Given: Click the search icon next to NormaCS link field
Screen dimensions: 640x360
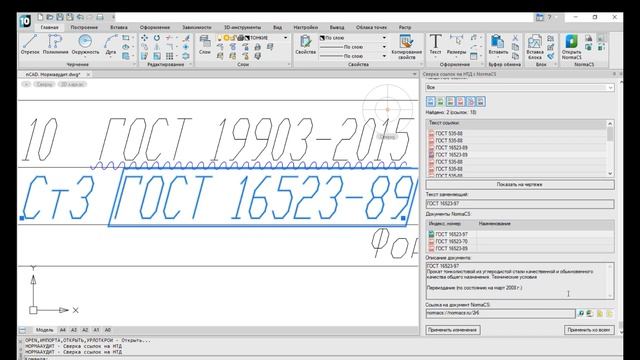Looking at the screenshot, I should [x=581, y=313].
